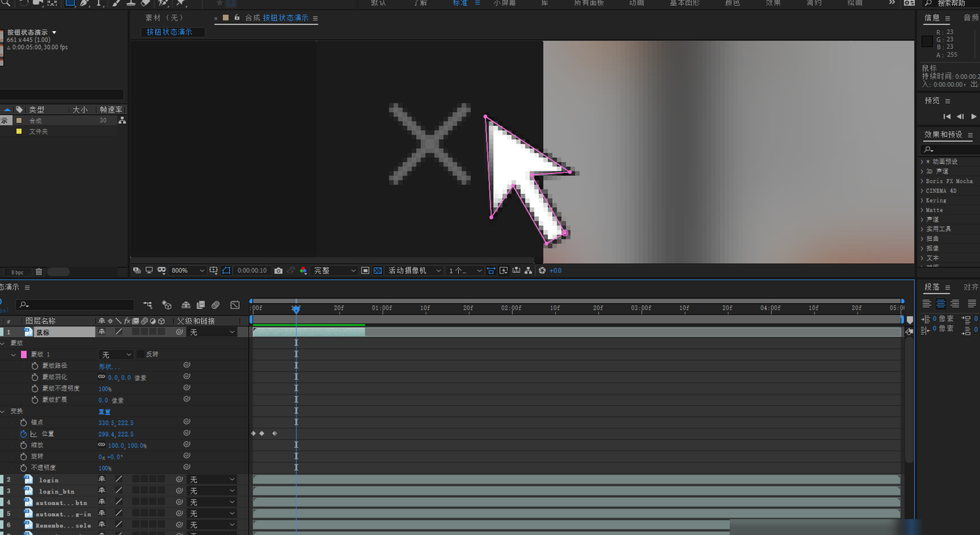Open the 活动摄像机 camera view dropdown

tap(414, 271)
